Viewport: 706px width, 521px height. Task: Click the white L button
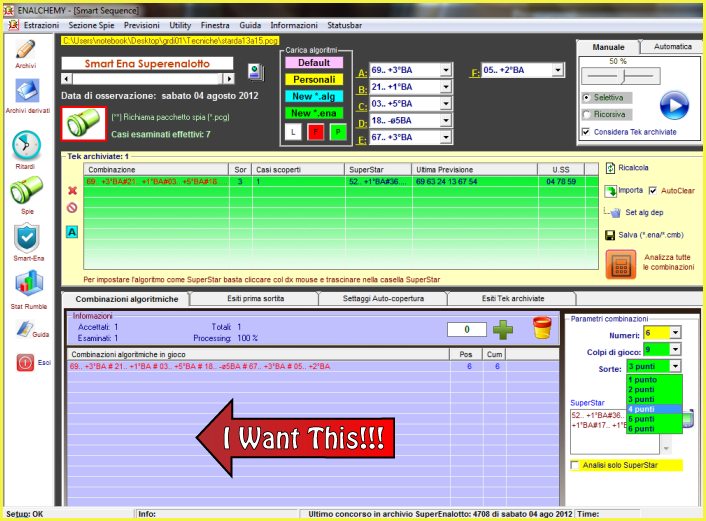click(x=293, y=132)
